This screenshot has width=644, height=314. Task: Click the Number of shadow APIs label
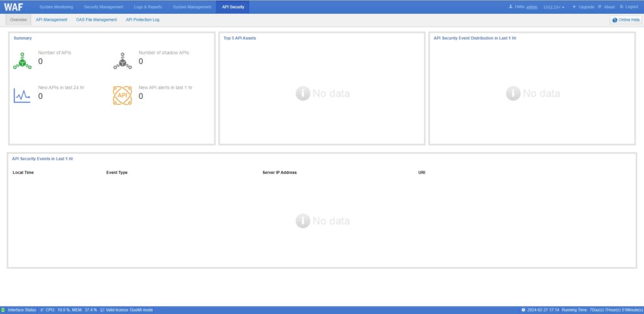click(164, 53)
